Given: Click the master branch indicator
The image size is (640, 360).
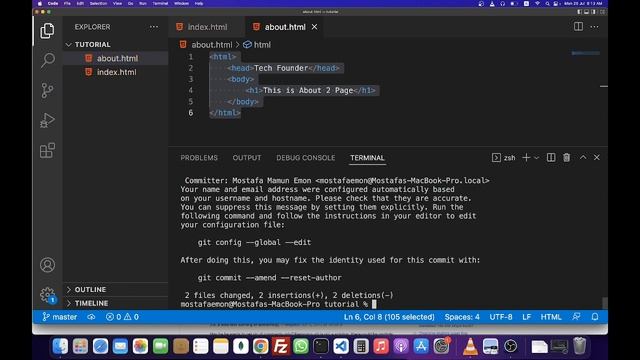Looking at the screenshot, I should pos(60,317).
